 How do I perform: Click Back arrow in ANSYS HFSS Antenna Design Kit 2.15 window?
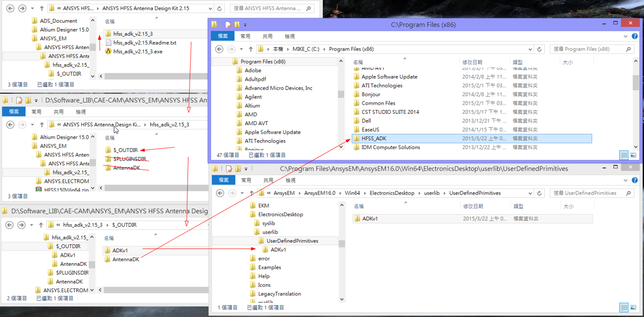tap(10, 8)
